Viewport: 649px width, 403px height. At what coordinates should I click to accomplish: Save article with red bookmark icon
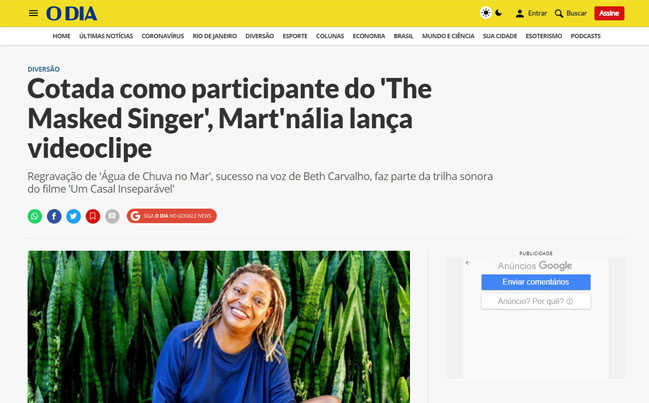pyautogui.click(x=93, y=216)
